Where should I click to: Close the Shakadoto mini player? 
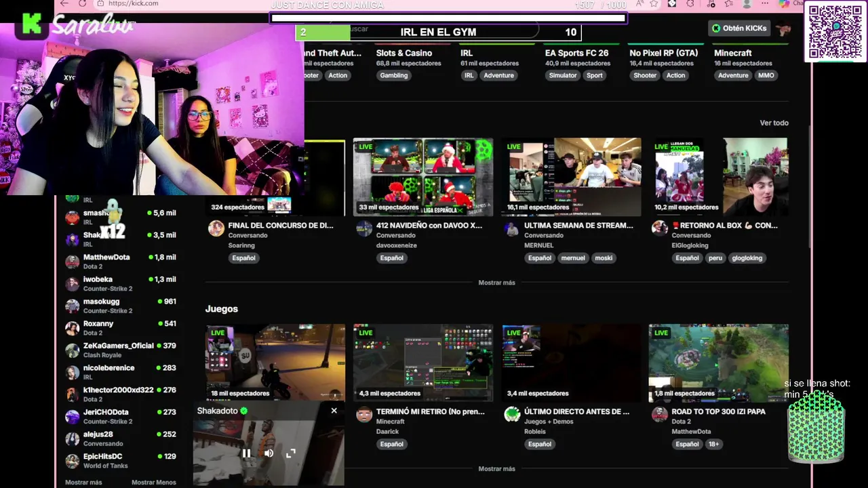(x=334, y=411)
